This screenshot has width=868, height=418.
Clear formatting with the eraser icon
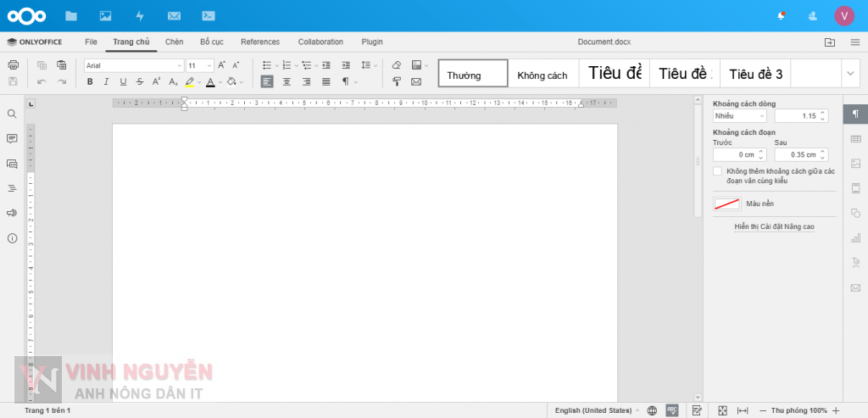pos(396,65)
